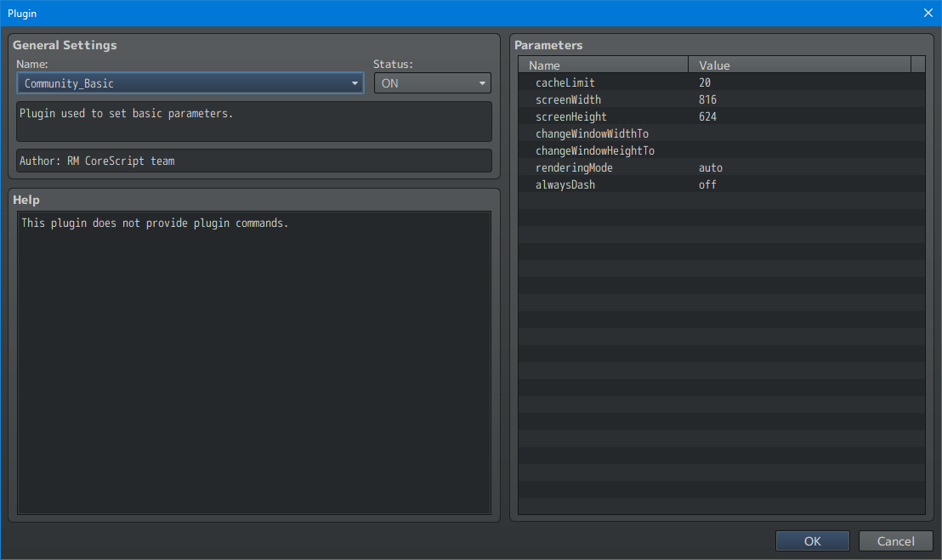This screenshot has height=560, width=942.
Task: Click the Name column header
Action: coord(603,65)
